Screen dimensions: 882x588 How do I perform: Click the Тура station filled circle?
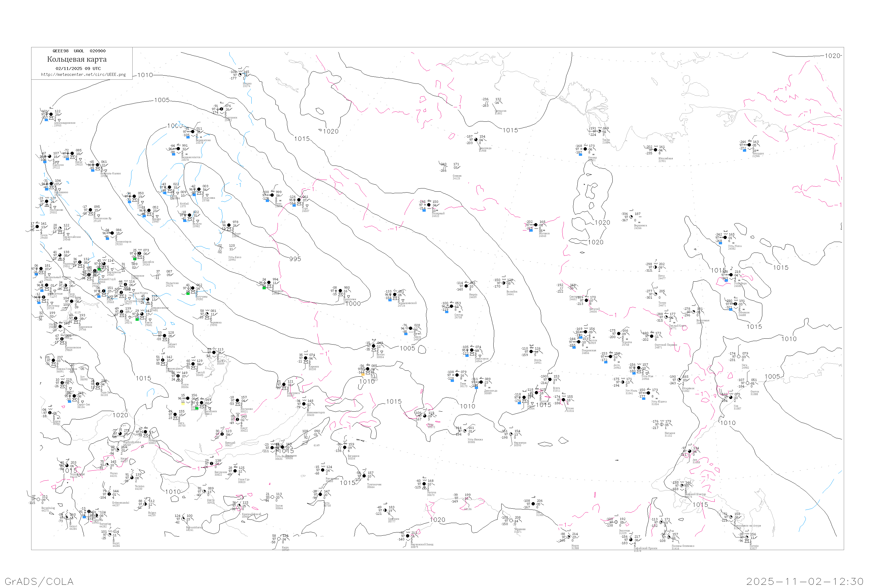[299, 200]
